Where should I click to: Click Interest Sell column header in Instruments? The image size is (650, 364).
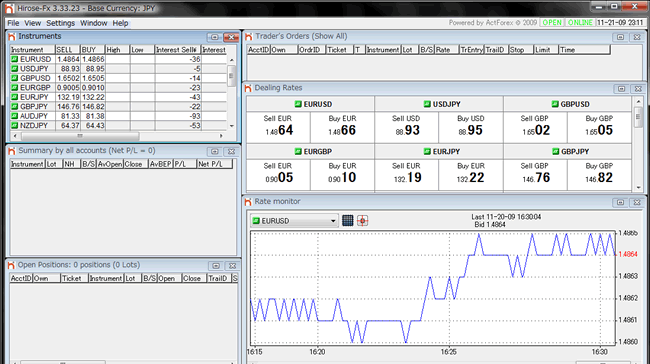(x=178, y=50)
